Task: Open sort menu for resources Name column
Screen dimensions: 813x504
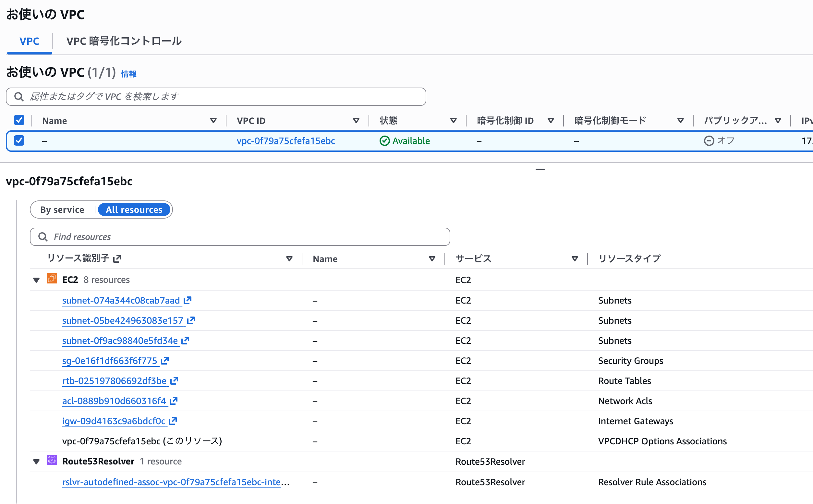Action: coord(432,259)
